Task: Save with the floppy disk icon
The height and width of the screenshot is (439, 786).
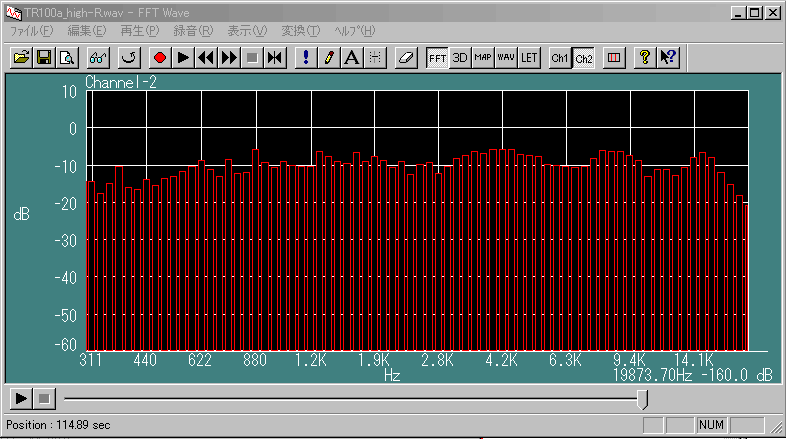Action: (43, 58)
